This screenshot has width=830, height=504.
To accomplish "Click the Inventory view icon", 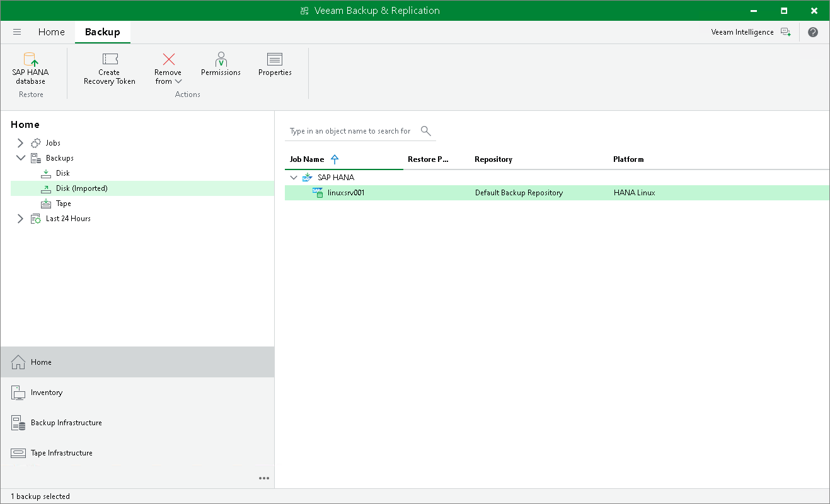I will (18, 392).
